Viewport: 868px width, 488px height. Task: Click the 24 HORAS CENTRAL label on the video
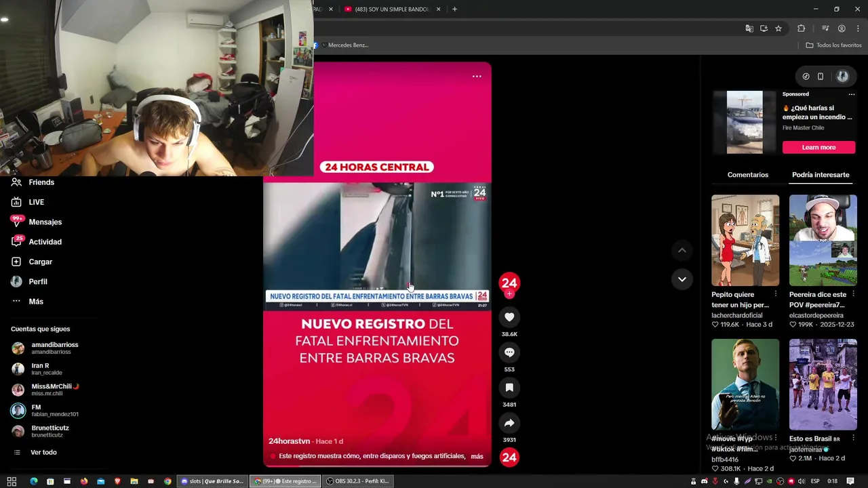click(x=377, y=167)
